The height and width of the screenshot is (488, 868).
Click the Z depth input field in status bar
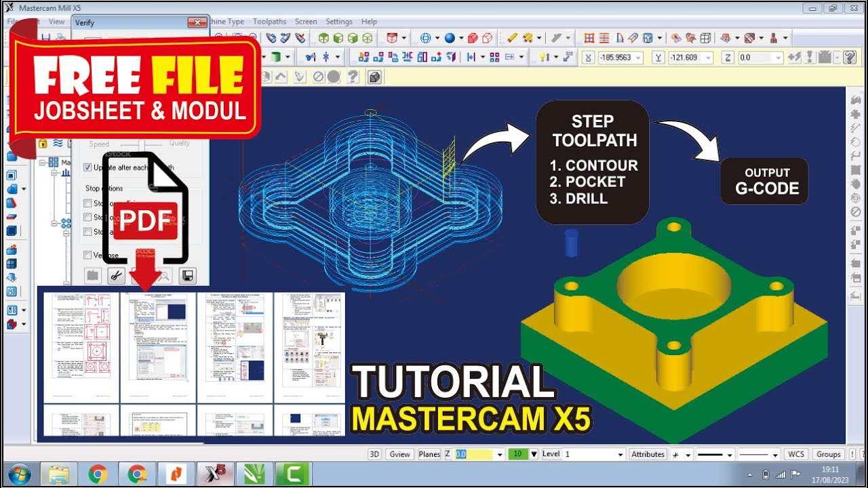pyautogui.click(x=475, y=454)
